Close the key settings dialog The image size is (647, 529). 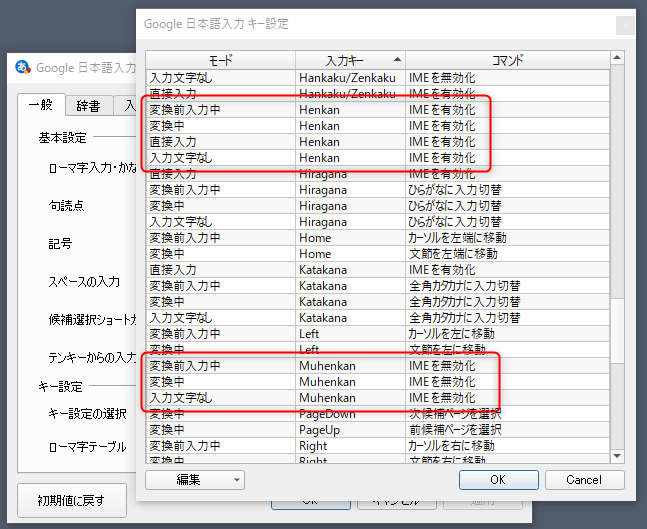(x=625, y=26)
